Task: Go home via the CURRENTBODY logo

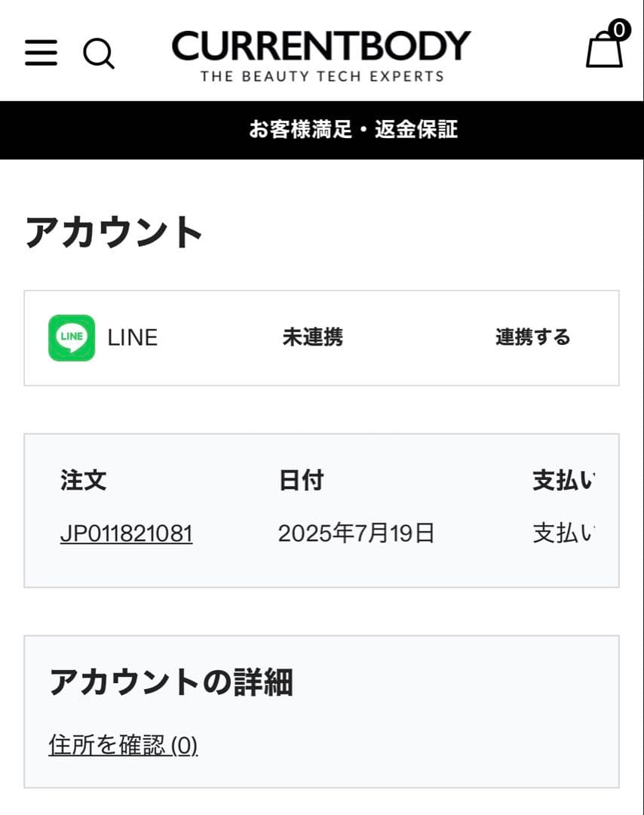Action: 321,46
